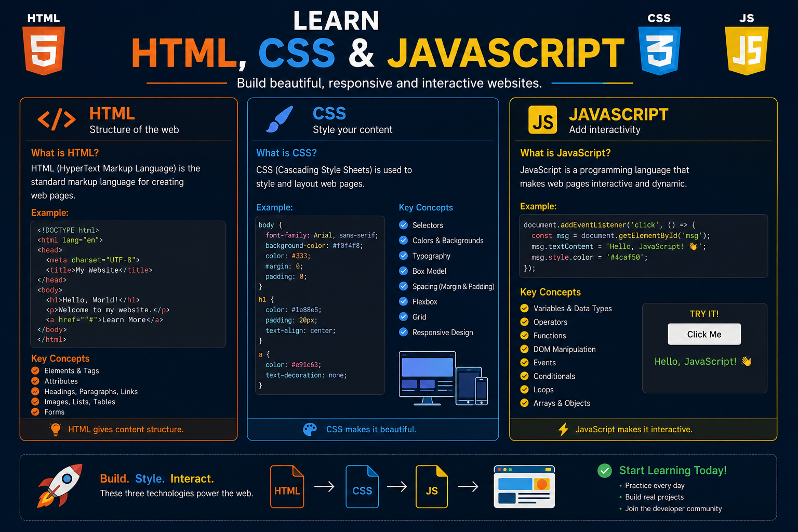Screen dimensions: 798x532
Task: Click the CSS3 shield logo
Action: coord(659,51)
